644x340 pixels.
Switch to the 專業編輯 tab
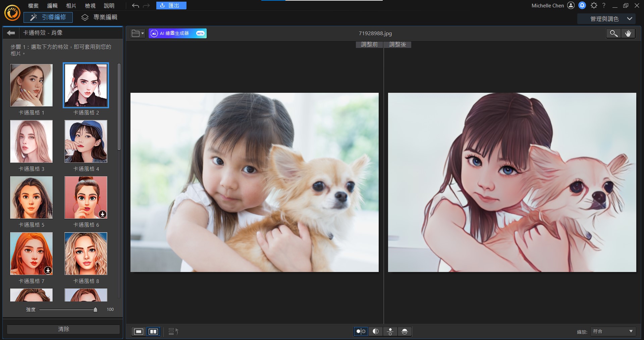pos(99,17)
